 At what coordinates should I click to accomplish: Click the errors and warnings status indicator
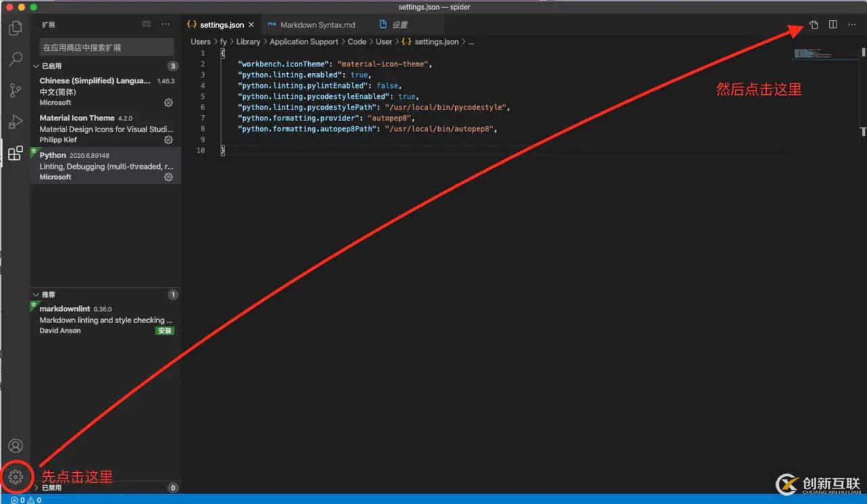point(26,500)
